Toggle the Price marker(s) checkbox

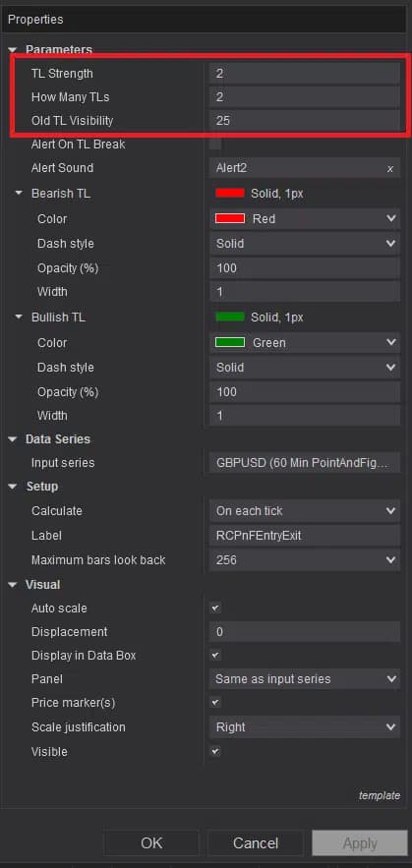215,703
